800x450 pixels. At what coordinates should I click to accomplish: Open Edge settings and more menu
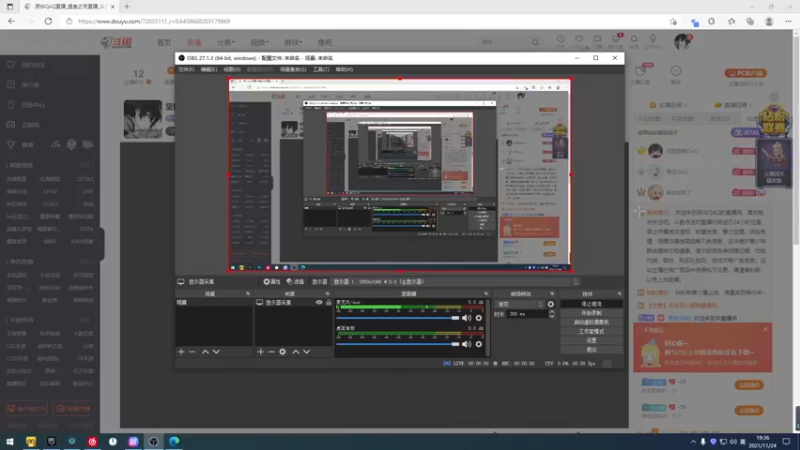pos(788,21)
